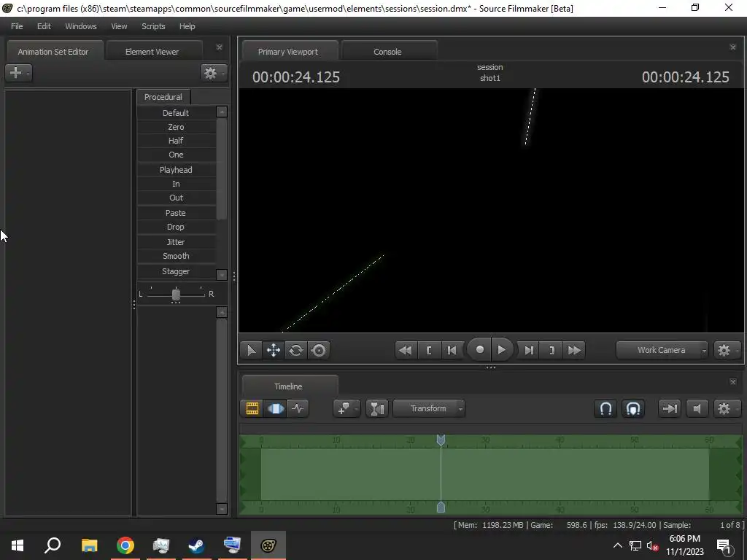Apply the Smooth preset
This screenshot has width=747, height=560.
coord(176,256)
